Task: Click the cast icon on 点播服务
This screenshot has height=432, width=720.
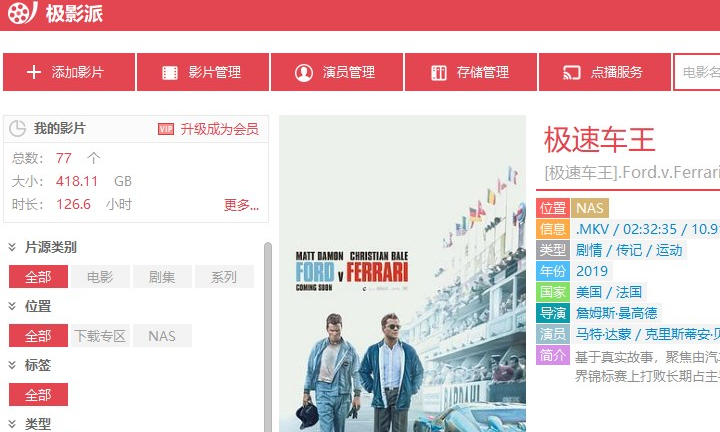Action: click(572, 73)
